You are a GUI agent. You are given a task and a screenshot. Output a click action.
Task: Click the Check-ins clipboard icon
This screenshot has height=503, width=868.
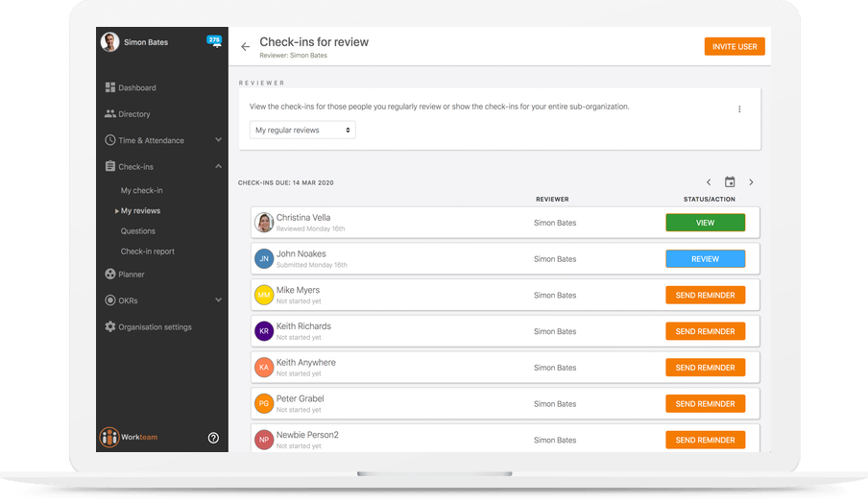pos(110,166)
